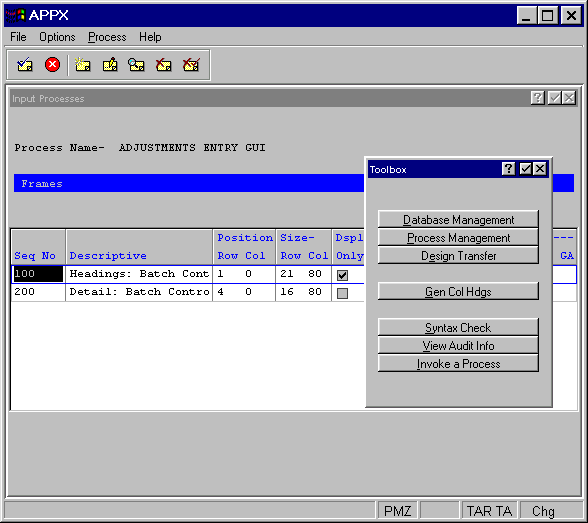This screenshot has height=523, width=588.
Task: Click the APPX application title icon
Action: point(15,15)
